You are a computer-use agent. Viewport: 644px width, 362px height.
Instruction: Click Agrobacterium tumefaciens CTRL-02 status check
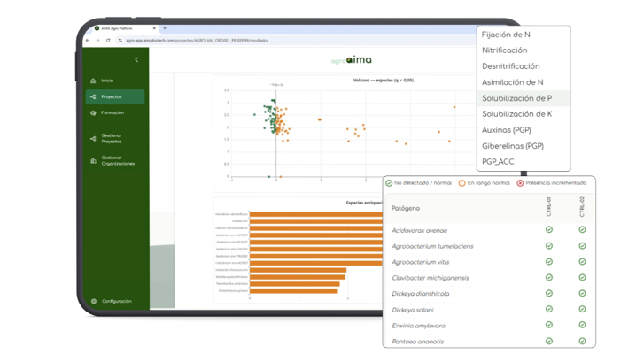(582, 246)
